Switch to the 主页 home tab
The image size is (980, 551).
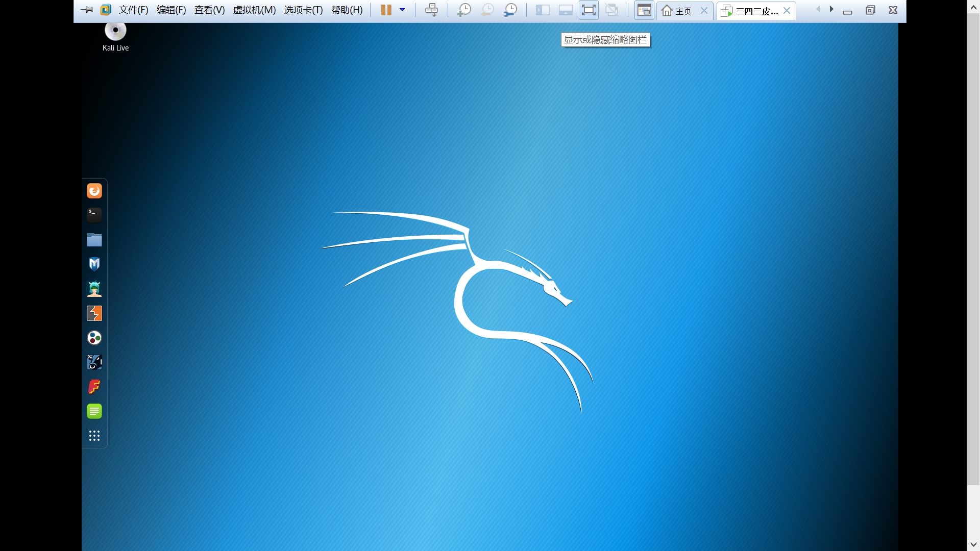click(679, 11)
